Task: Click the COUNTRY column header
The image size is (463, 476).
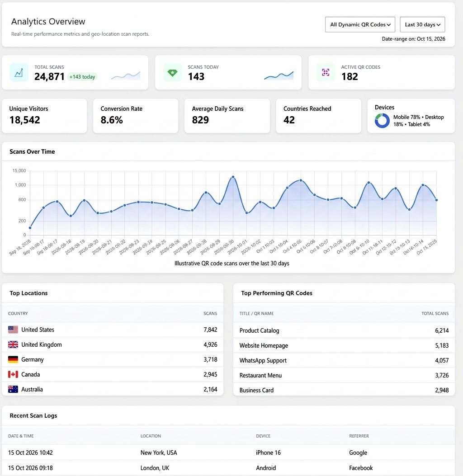Action: coord(18,313)
